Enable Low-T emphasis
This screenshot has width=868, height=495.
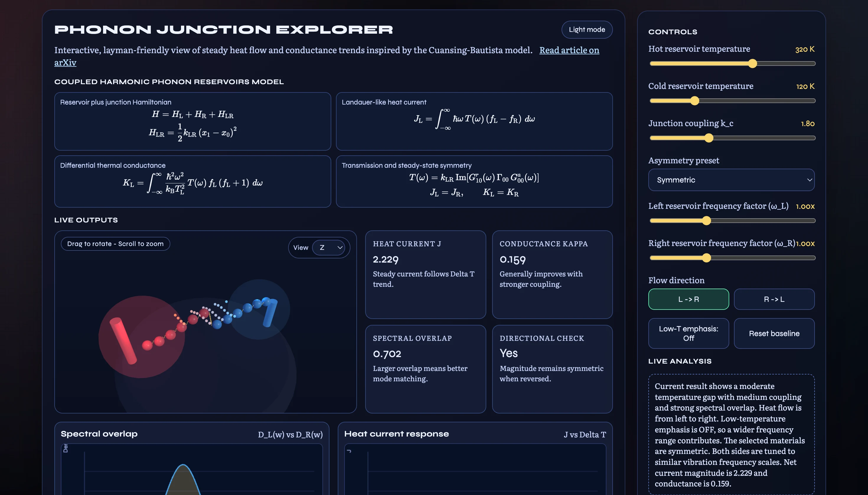688,333
